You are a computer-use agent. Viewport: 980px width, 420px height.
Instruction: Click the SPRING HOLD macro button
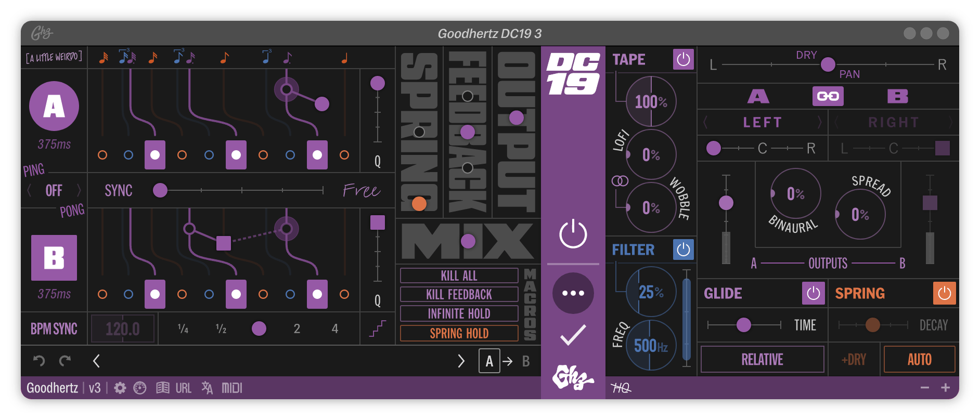pyautogui.click(x=459, y=333)
